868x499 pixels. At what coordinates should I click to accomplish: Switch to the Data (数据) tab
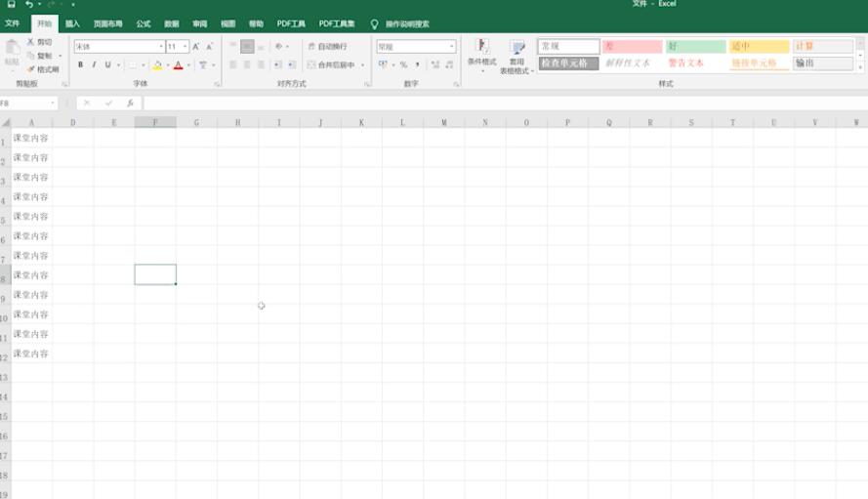(x=172, y=23)
